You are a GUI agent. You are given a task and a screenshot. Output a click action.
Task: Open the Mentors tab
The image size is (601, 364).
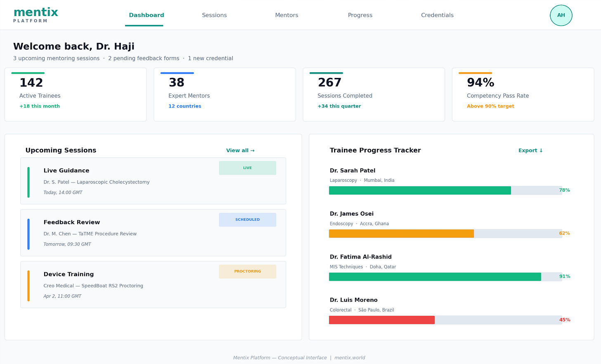[286, 15]
